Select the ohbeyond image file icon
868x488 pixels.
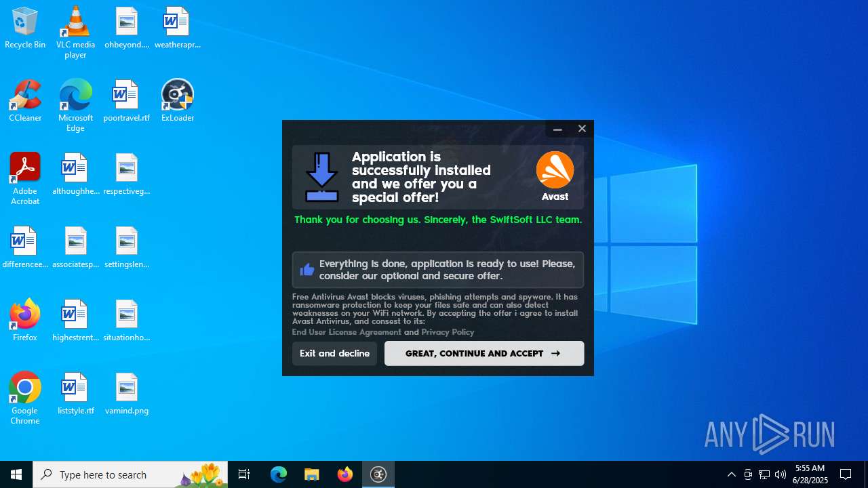point(127,28)
